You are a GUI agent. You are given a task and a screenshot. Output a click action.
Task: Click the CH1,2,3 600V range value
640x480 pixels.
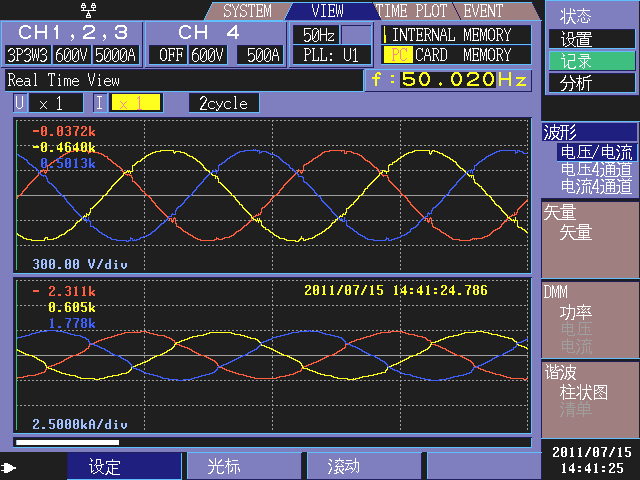click(71, 55)
